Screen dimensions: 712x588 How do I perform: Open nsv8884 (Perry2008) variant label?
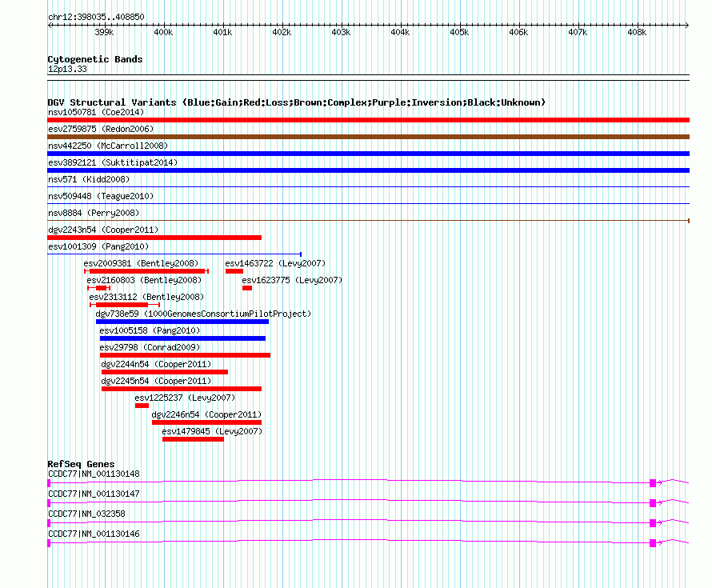tap(94, 213)
